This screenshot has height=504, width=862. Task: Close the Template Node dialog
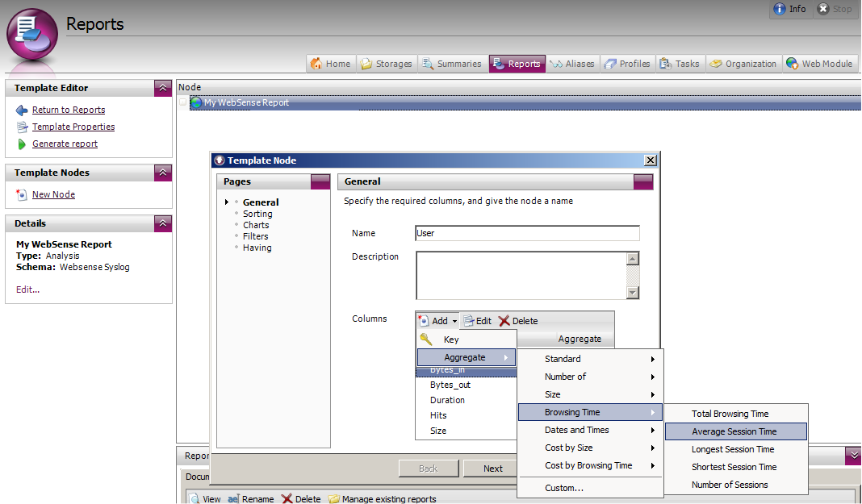[x=651, y=160]
